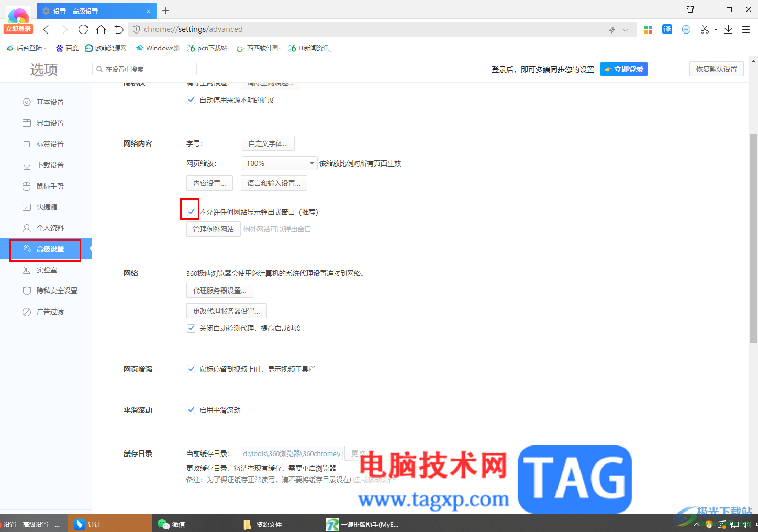Image resolution: width=758 pixels, height=532 pixels.
Task: Open the apps grid icon
Action: pyautogui.click(x=648, y=29)
